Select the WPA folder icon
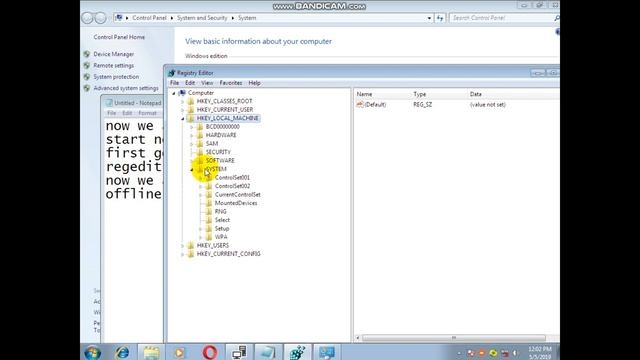Viewport: 640px width, 360px height. tap(209, 237)
